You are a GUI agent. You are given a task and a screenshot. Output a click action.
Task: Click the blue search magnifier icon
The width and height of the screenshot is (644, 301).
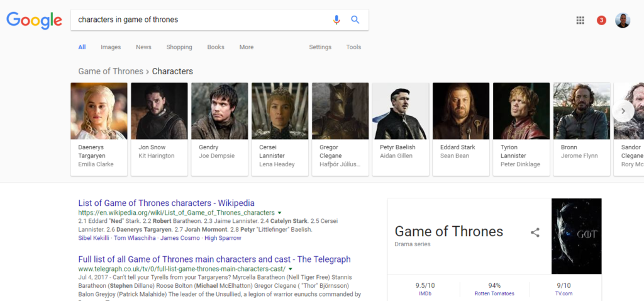(x=355, y=20)
